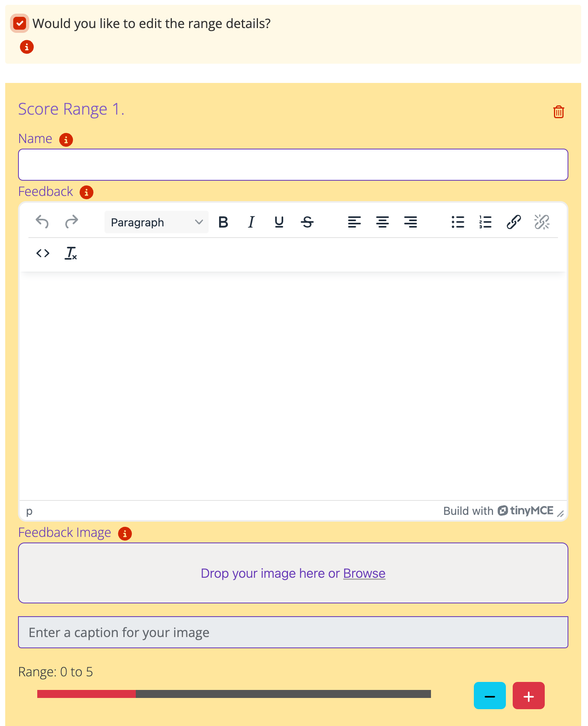Show info tooltip next to Feedback Image

pos(125,534)
